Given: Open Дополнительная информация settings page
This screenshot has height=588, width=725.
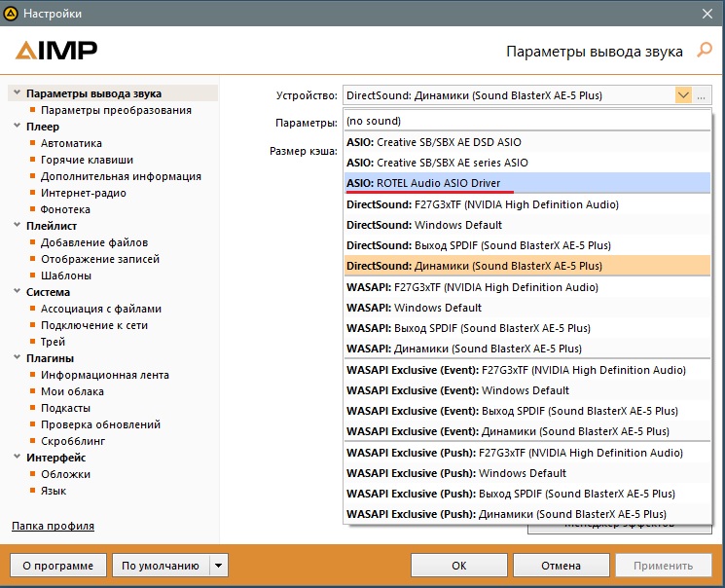Looking at the screenshot, I should [x=121, y=176].
